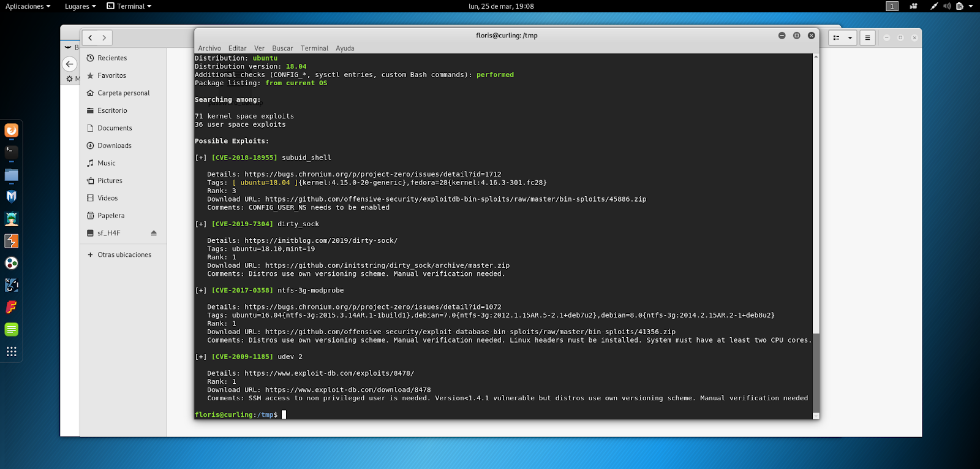This screenshot has height=469, width=980.
Task: Click the 45886.zip download URL
Action: click(x=456, y=199)
